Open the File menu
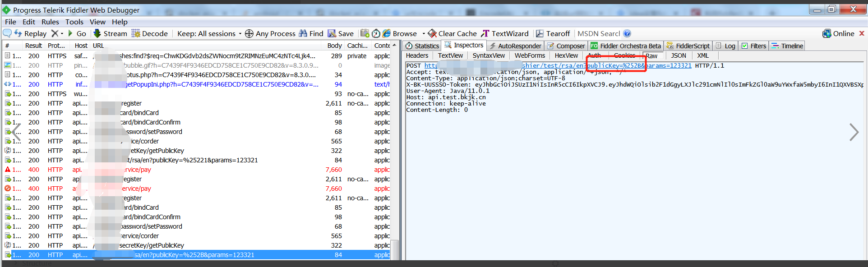This screenshot has height=267, width=868. (10, 22)
